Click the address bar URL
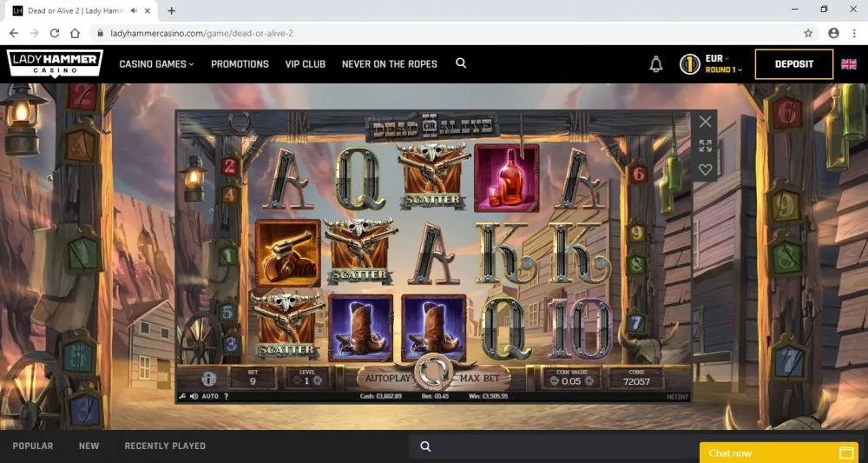The width and height of the screenshot is (868, 463). point(202,33)
